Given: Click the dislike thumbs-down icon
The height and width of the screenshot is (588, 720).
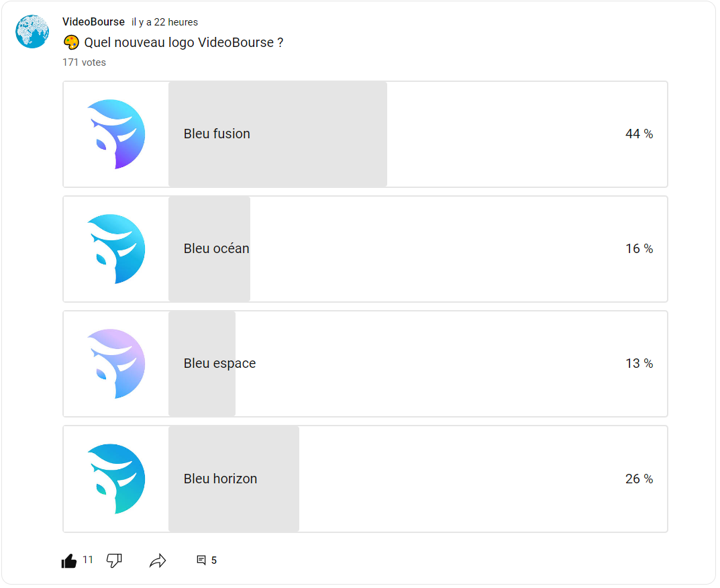Looking at the screenshot, I should pyautogui.click(x=114, y=560).
